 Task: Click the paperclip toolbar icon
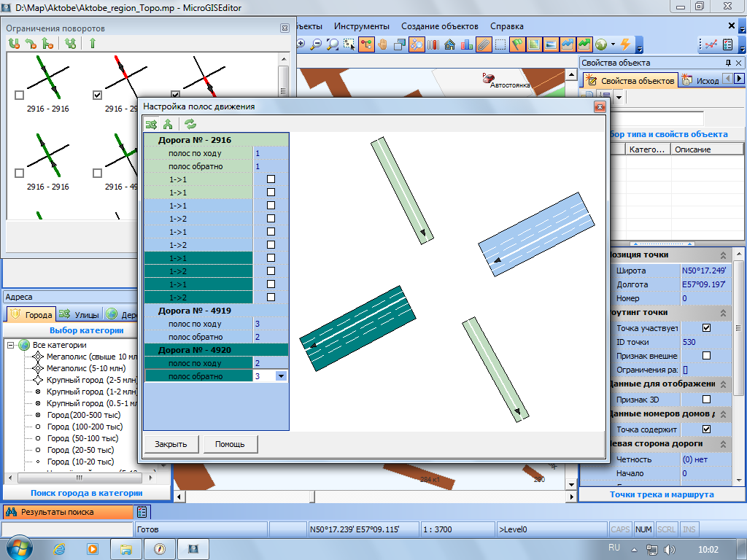pos(483,44)
